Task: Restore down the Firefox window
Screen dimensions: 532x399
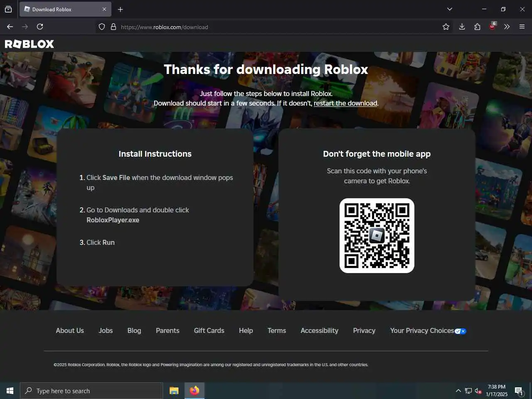Action: point(503,9)
